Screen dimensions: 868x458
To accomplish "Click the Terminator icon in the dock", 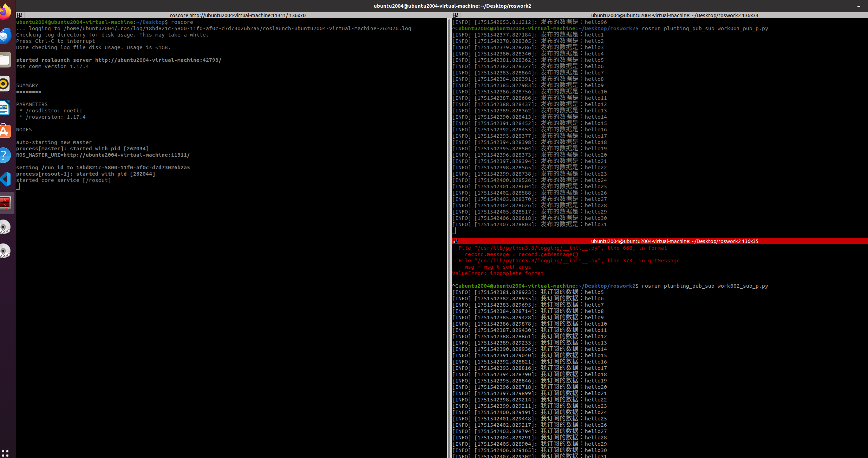I will (5, 203).
